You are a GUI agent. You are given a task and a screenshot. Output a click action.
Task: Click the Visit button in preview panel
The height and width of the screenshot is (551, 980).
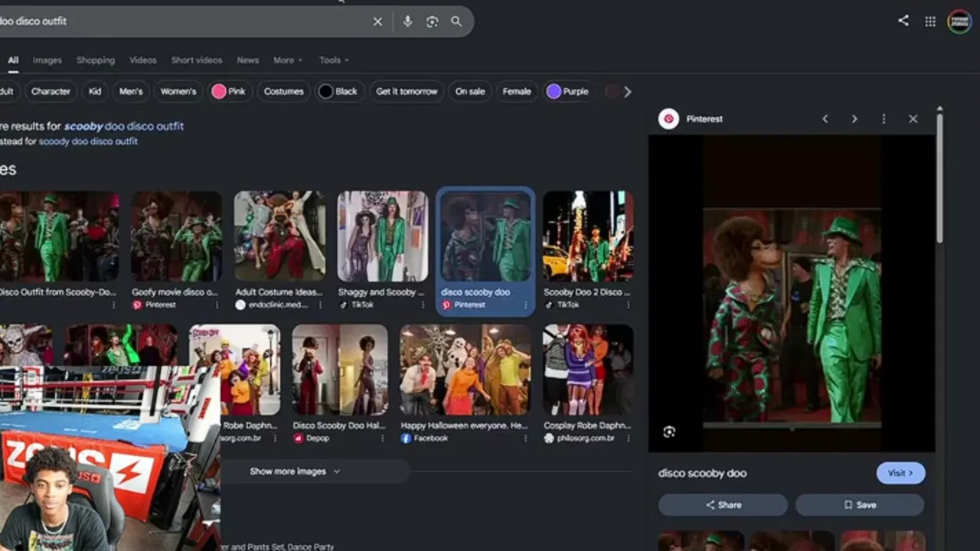(900, 473)
